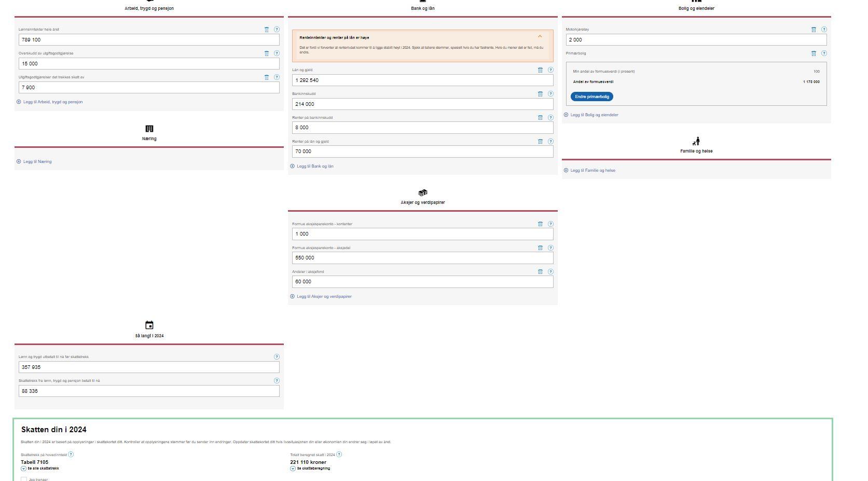Help icon for Renter på lån og gjeld

[x=550, y=142]
